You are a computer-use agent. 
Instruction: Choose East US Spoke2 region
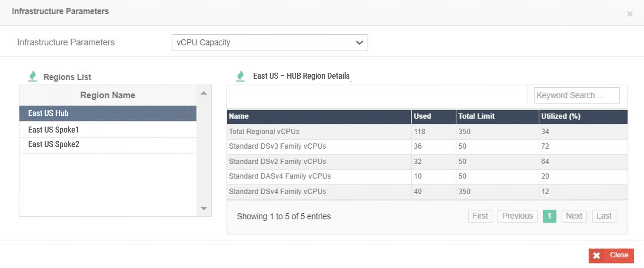click(108, 144)
